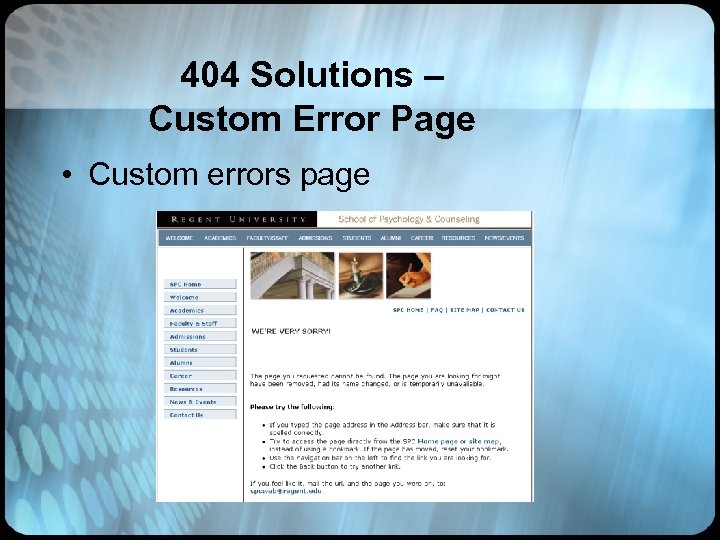Viewport: 720px width, 540px height.
Task: Click the Please try the following text
Action: (x=292, y=407)
